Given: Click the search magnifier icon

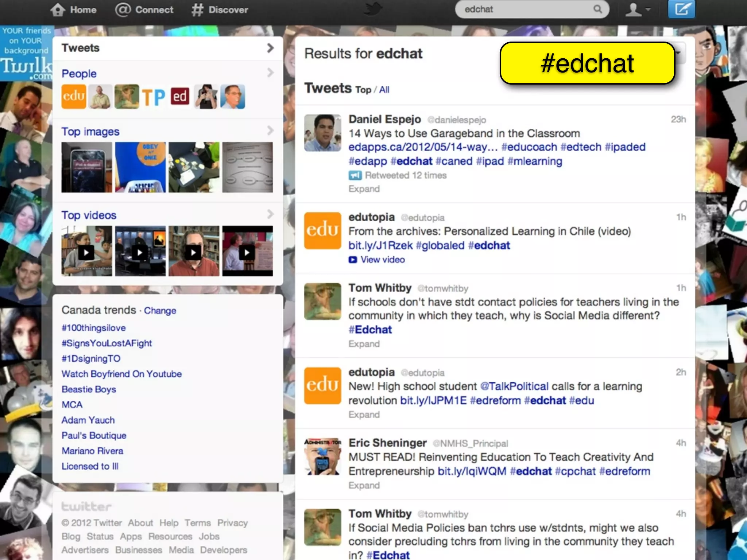Looking at the screenshot, I should pos(597,9).
